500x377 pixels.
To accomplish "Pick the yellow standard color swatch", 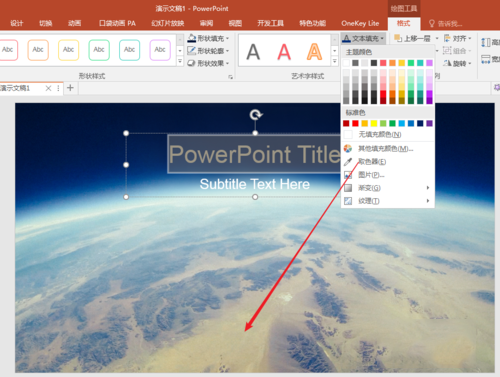I will coord(374,124).
